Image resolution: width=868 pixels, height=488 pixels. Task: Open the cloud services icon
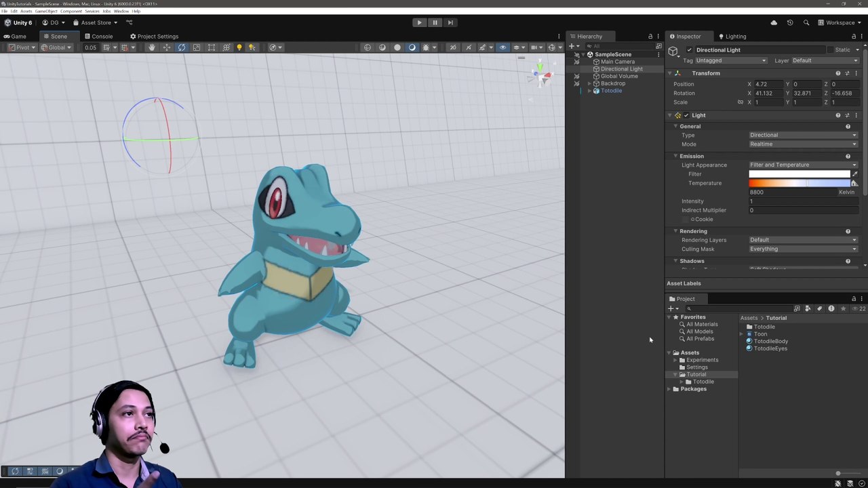[x=774, y=22]
